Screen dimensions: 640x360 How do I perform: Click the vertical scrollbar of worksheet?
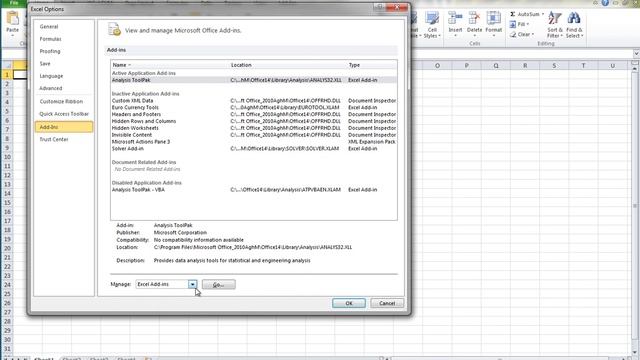[x=635, y=206]
